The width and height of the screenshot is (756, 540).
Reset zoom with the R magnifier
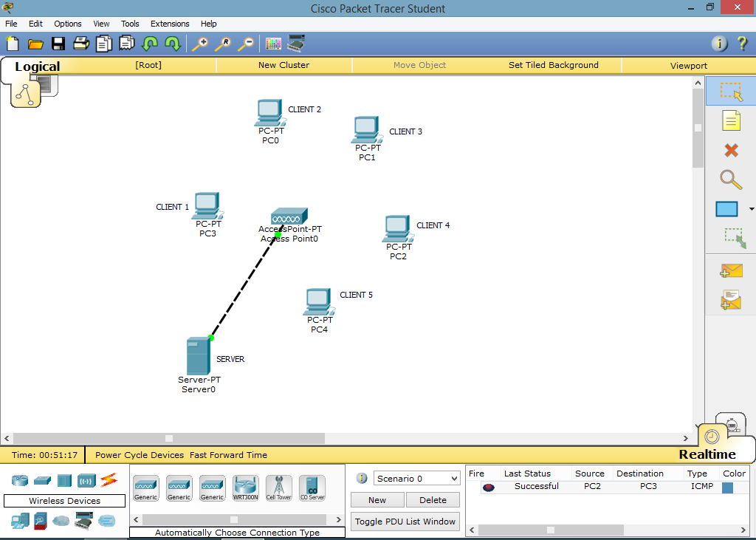click(223, 44)
